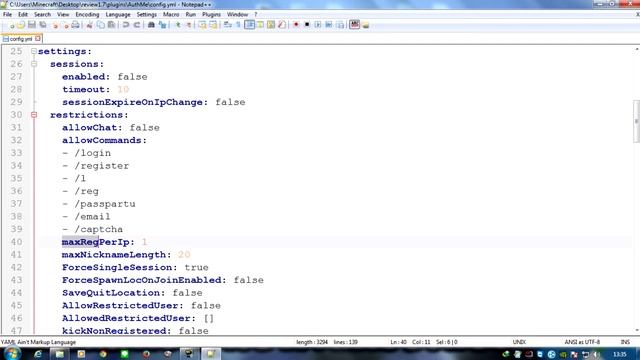Open the Edit menu

pyautogui.click(x=23, y=14)
